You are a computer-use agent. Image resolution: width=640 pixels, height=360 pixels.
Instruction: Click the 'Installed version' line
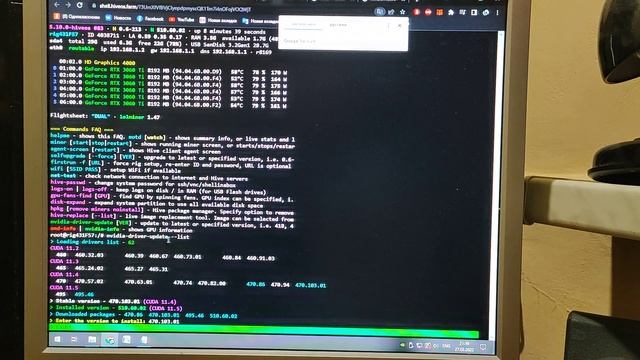116,308
